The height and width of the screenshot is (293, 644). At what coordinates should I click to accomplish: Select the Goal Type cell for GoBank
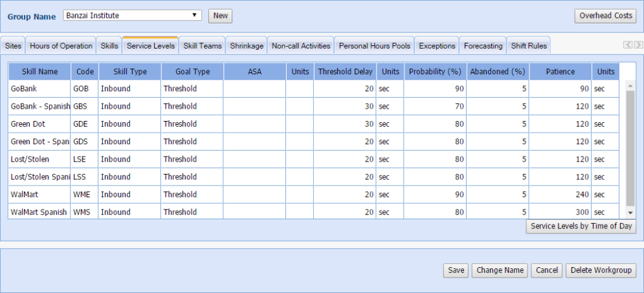(192, 89)
